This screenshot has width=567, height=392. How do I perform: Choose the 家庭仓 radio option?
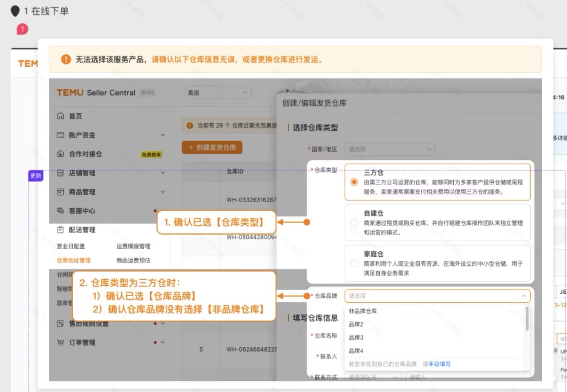pyautogui.click(x=354, y=264)
